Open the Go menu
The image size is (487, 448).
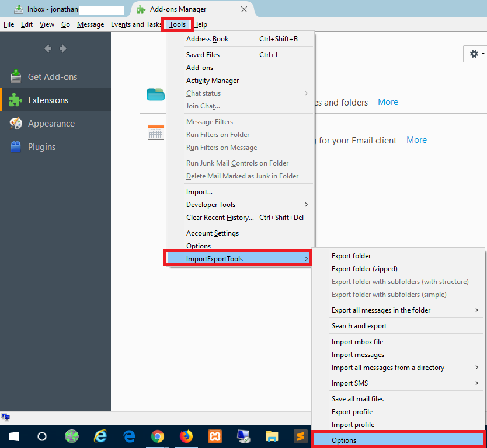[65, 24]
